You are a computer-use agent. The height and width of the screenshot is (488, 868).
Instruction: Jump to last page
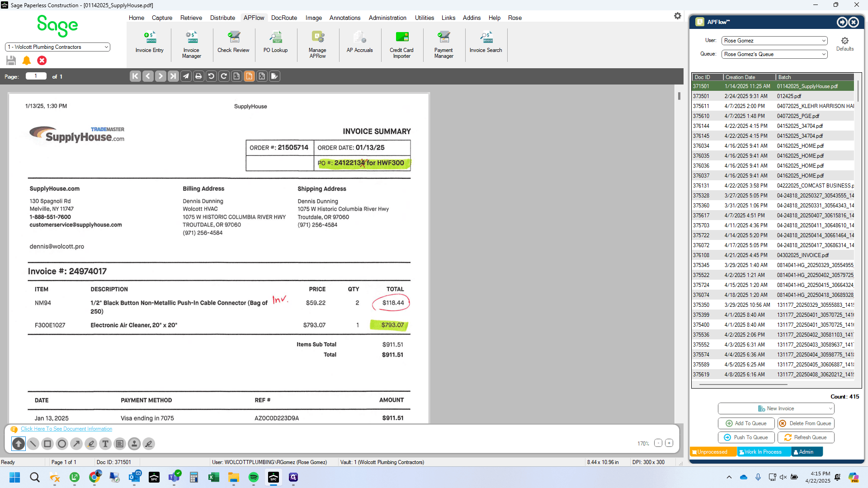173,76
